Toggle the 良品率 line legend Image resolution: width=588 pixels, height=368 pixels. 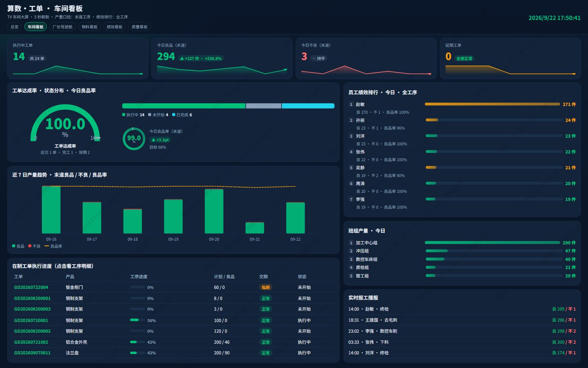click(x=53, y=246)
